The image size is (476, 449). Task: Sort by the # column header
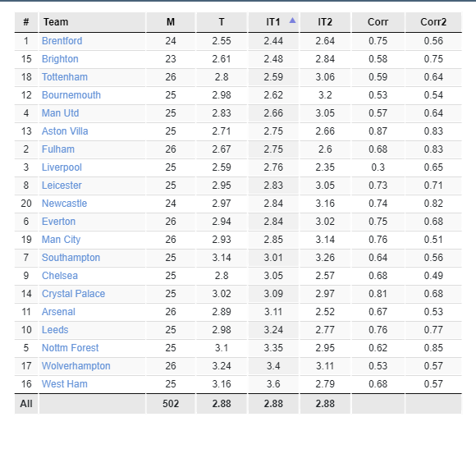pyautogui.click(x=26, y=22)
